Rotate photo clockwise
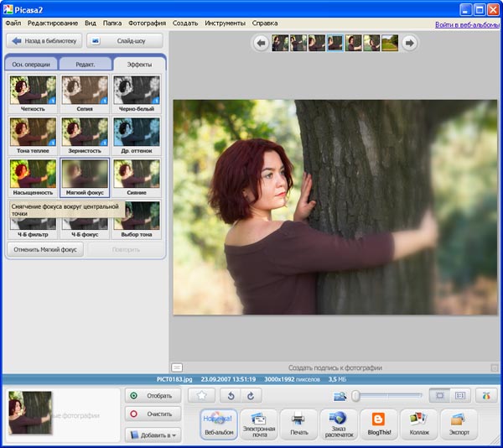Image resolution: width=503 pixels, height=448 pixels. [250, 395]
